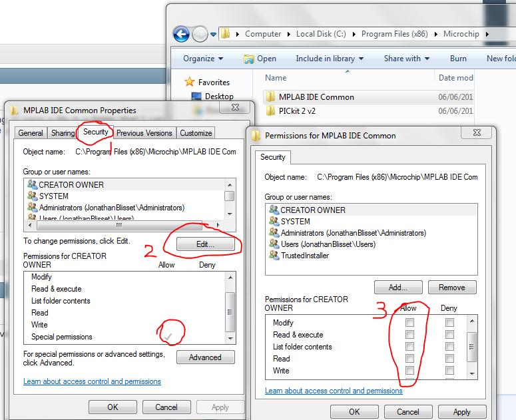Click the Back navigation arrow in Explorer

point(181,34)
